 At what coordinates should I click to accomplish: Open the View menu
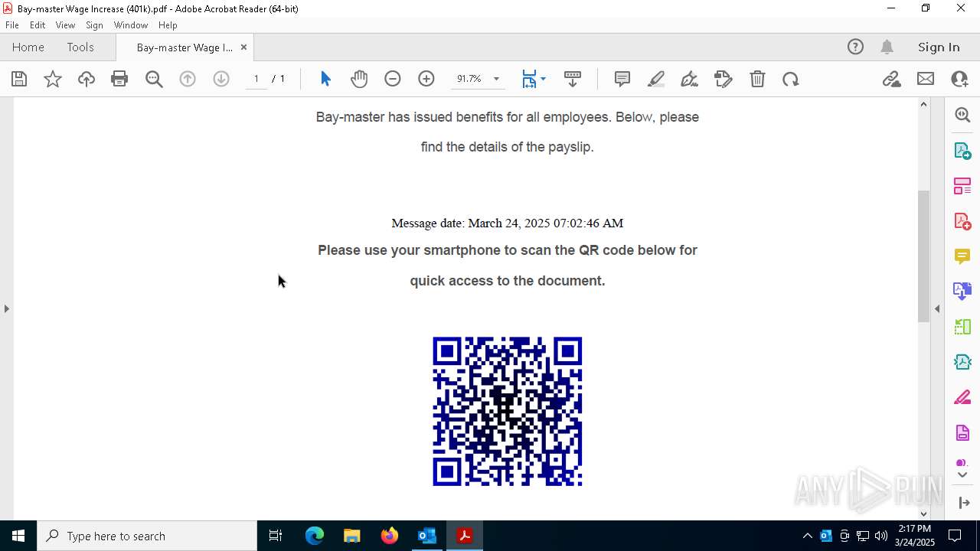point(65,25)
